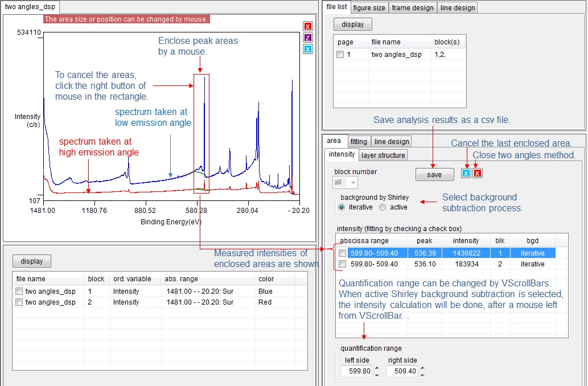Increase left side quantification range value
Viewport: 588px width, 386px height.
[x=377, y=368]
